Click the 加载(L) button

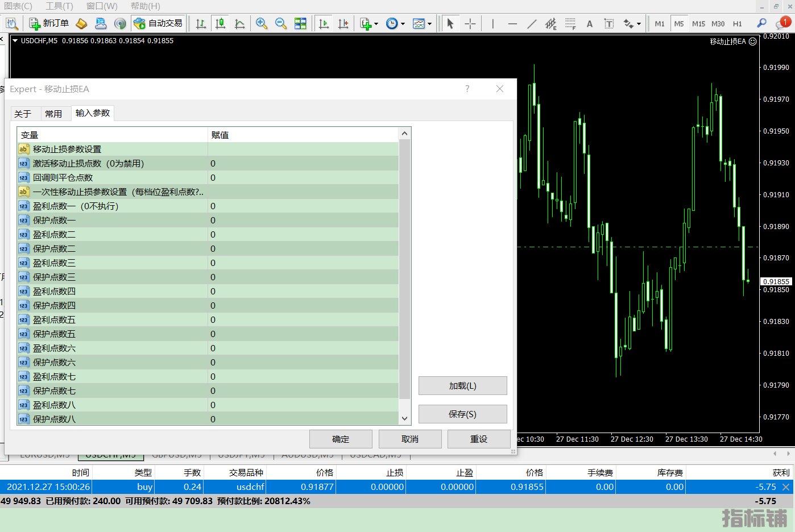[462, 386]
